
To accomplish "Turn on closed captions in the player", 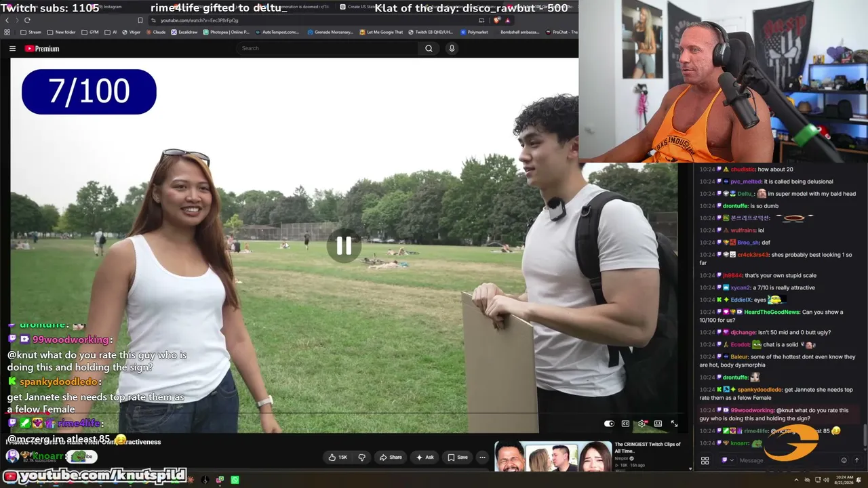I will pos(625,424).
